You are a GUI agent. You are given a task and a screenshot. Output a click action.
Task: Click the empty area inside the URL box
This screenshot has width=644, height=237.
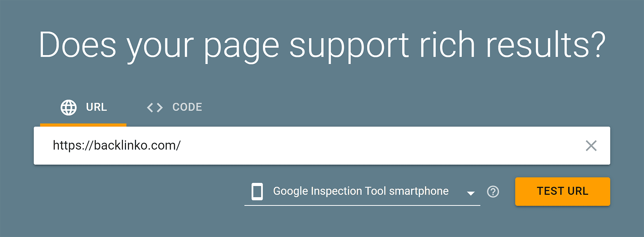[x=381, y=146]
